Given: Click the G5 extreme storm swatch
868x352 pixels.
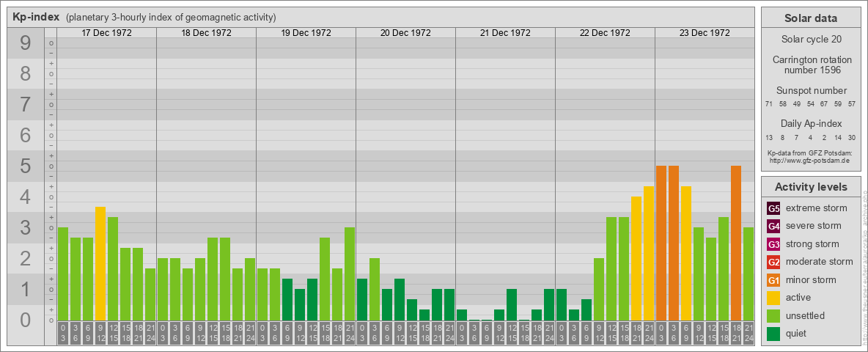Looking at the screenshot, I should (773, 209).
